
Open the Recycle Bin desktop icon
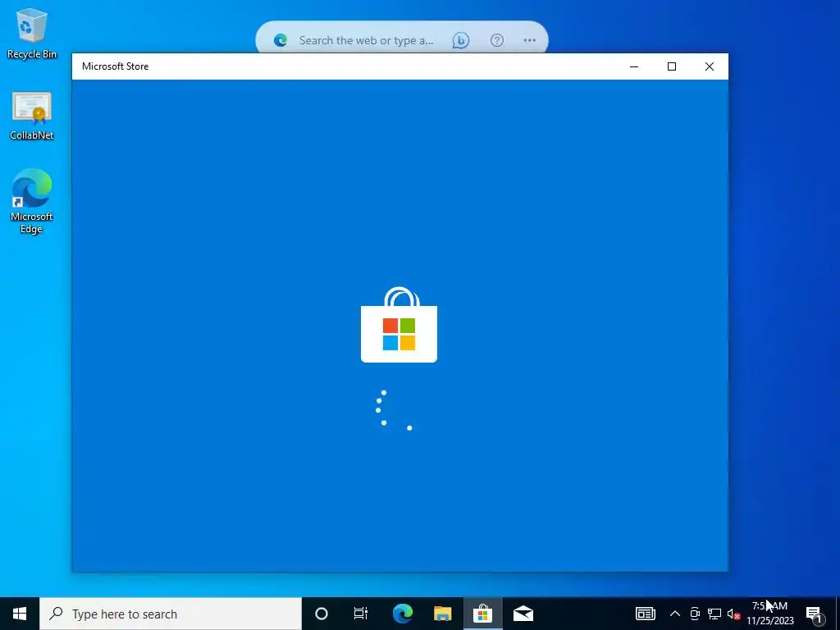(x=32, y=33)
